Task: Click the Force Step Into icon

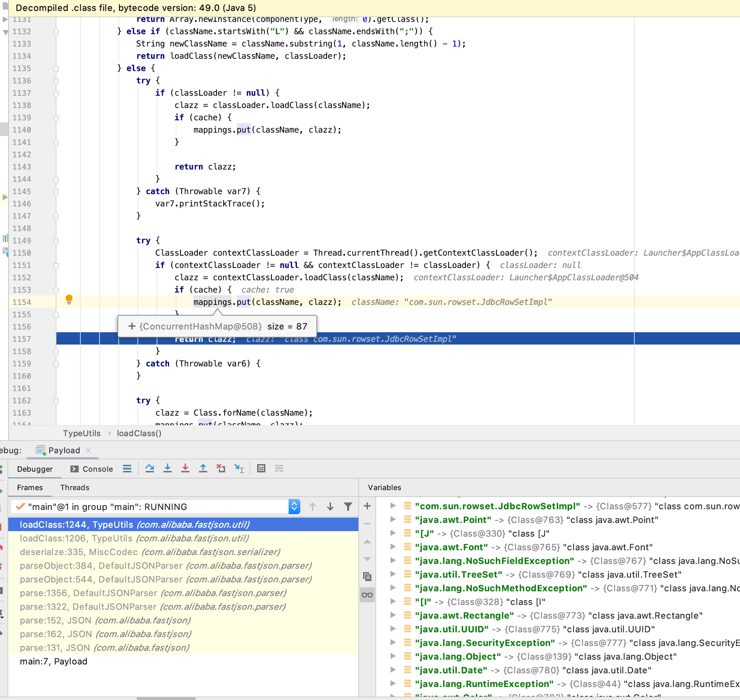Action: pyautogui.click(x=185, y=468)
